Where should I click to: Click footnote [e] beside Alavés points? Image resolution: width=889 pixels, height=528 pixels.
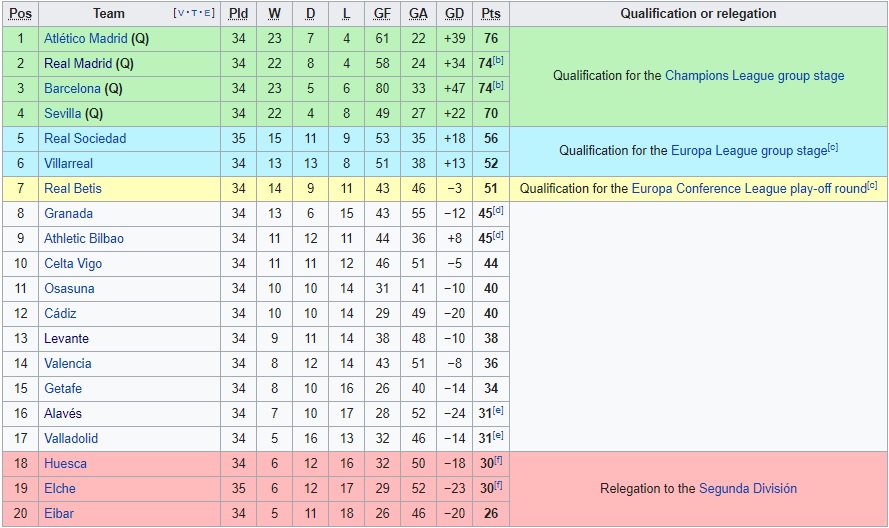point(498,410)
